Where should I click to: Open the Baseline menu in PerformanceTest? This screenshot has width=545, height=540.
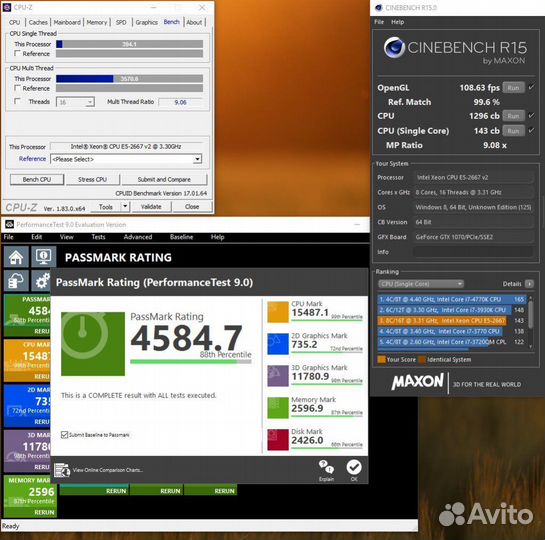181,237
